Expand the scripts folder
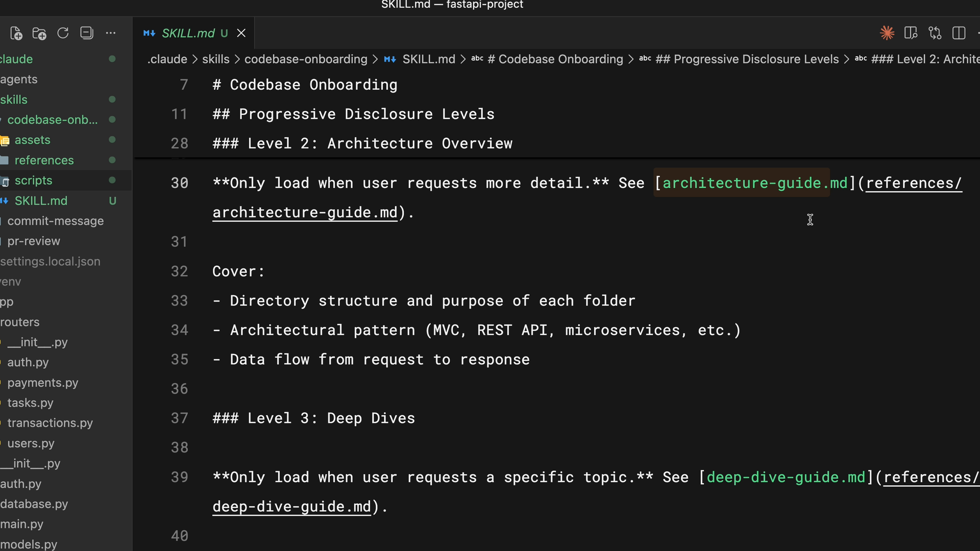The image size is (980, 551). (x=33, y=181)
